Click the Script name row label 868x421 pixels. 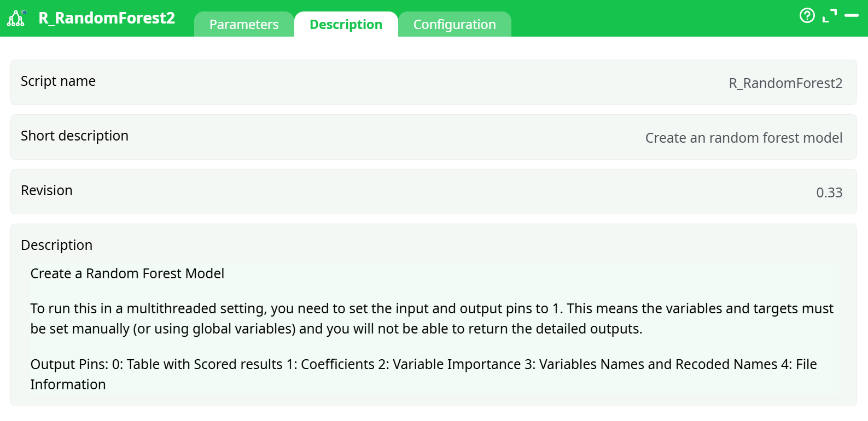58,81
